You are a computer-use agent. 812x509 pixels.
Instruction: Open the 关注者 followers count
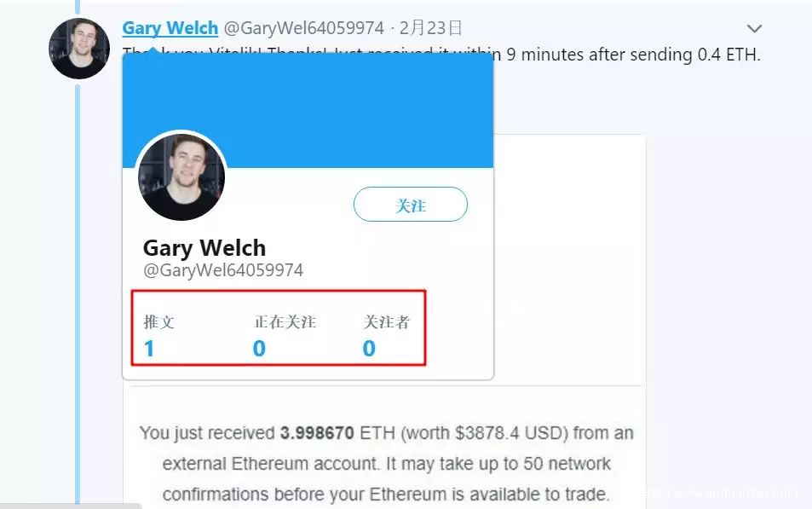pos(386,336)
